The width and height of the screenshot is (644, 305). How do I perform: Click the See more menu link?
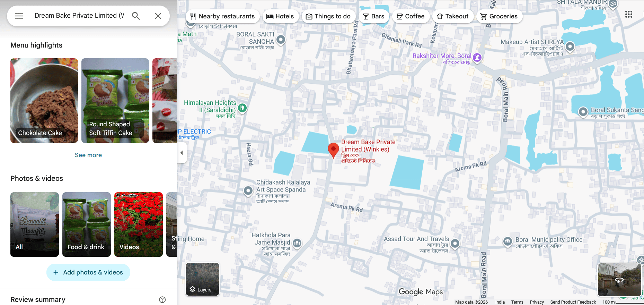point(88,155)
